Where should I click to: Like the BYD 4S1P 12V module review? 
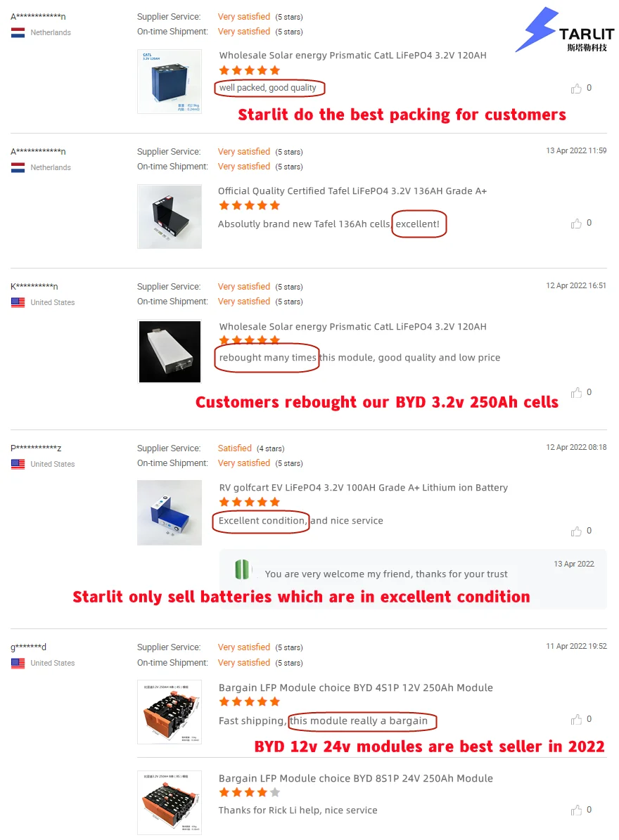pyautogui.click(x=576, y=720)
